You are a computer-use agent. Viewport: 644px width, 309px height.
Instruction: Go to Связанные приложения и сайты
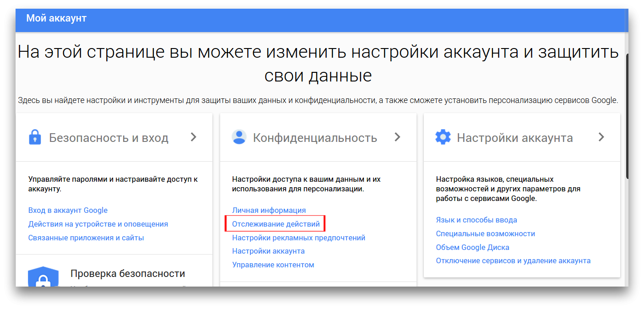tap(86, 238)
